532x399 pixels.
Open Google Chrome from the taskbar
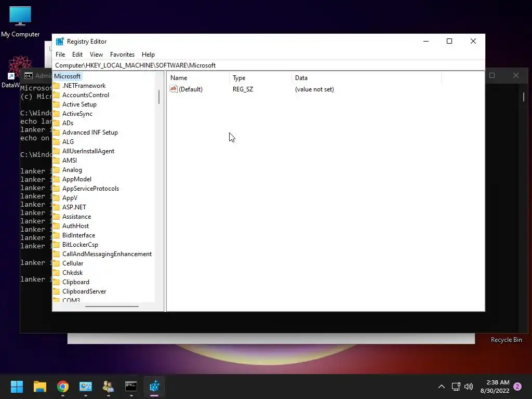[63, 387]
